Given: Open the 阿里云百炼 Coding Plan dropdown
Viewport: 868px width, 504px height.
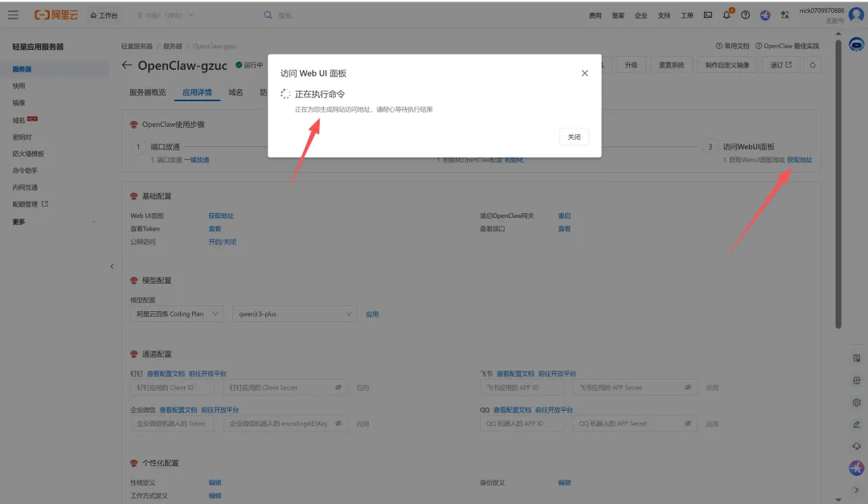Looking at the screenshot, I should (177, 314).
